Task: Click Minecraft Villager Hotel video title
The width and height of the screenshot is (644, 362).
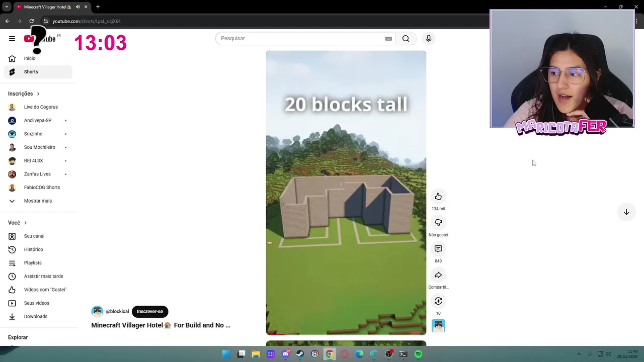Action: [160, 325]
